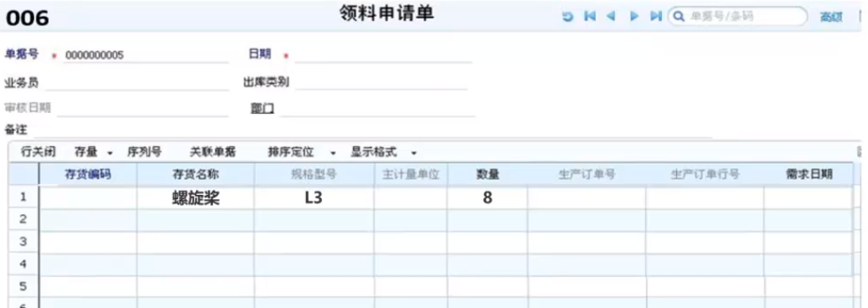This screenshot has height=308, width=868.
Task: Click the 生产订单号 column header
Action: coord(587,175)
